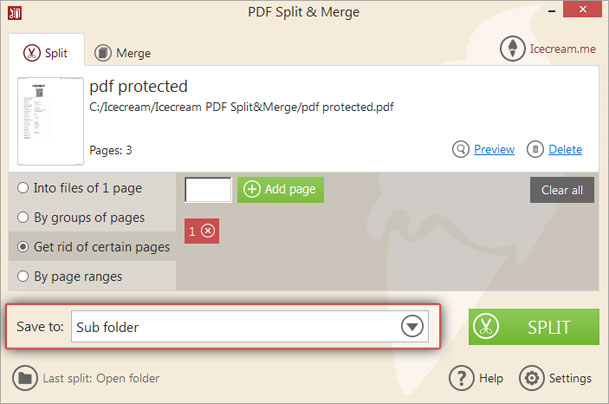Click the Preview magnifier icon
The image size is (609, 404).
pyautogui.click(x=461, y=149)
